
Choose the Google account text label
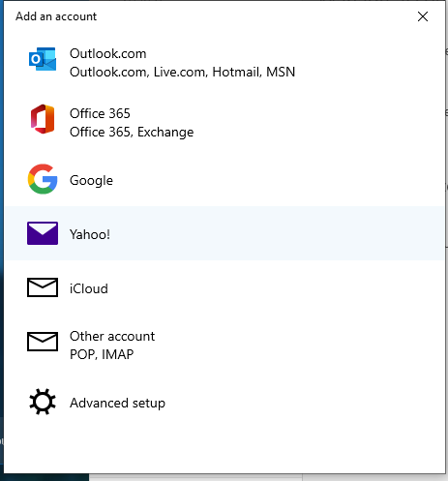(91, 180)
